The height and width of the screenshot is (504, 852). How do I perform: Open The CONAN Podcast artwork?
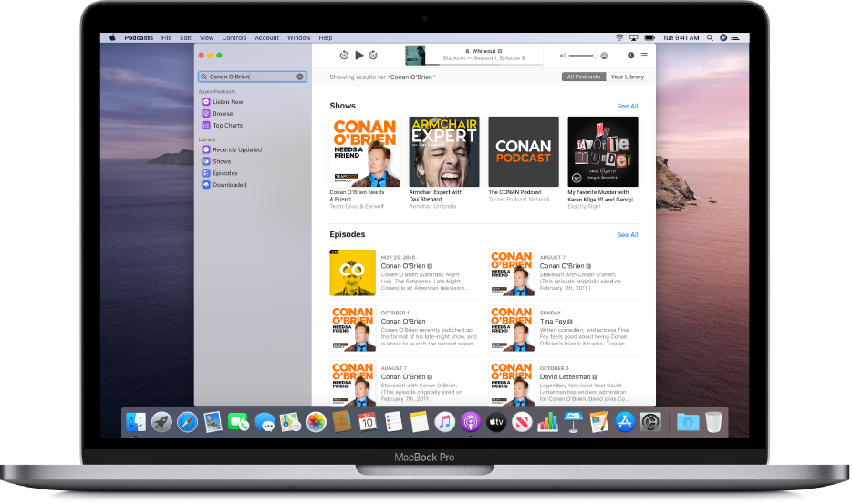(x=524, y=151)
